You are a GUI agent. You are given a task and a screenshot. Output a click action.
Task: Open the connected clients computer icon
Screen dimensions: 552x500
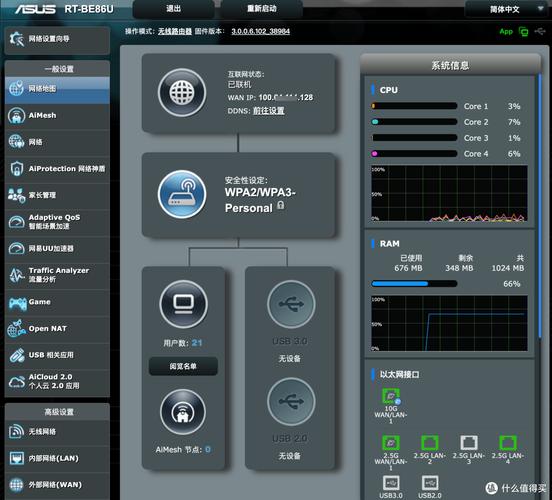pos(183,304)
